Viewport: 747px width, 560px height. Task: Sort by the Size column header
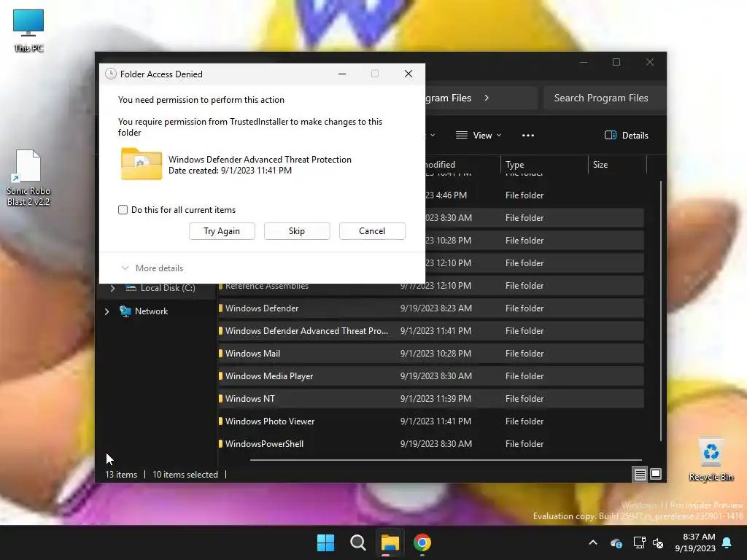point(617,165)
